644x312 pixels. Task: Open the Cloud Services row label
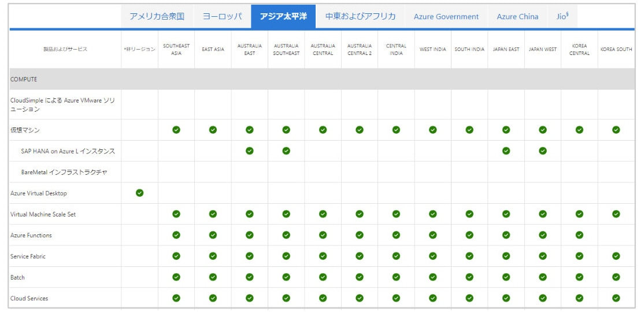pos(29,299)
